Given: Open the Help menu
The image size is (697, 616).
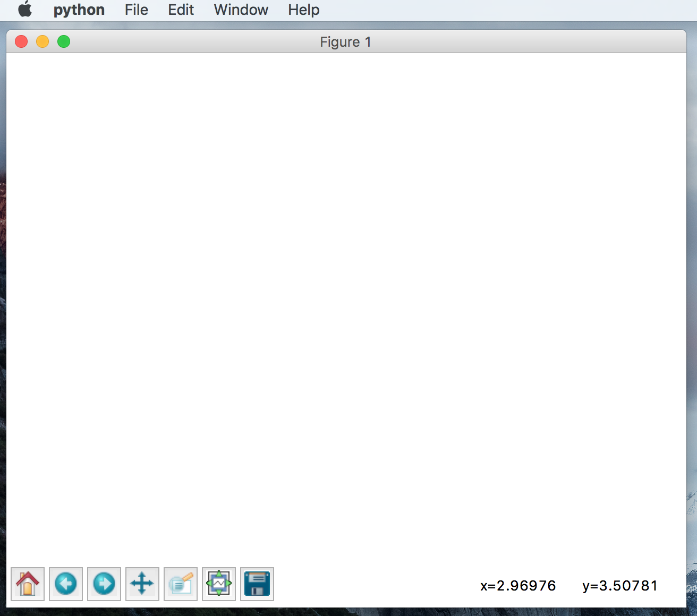Looking at the screenshot, I should 303,9.
